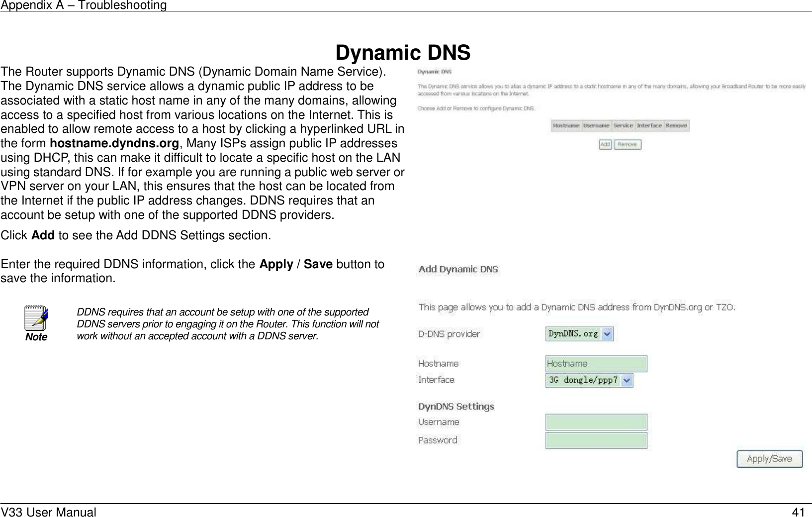The height and width of the screenshot is (517, 812).
Task: Click the bold 'hostname.dyndns.org' text
Action: (115, 144)
